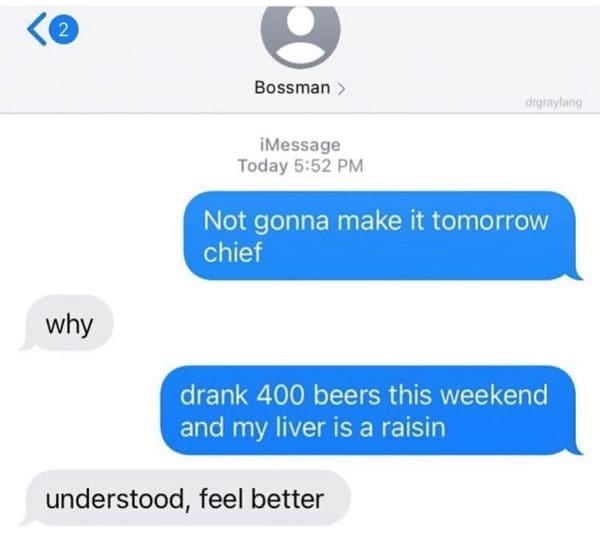Tap the tail of the 'why' bubble
The height and width of the screenshot is (537, 600).
tap(26, 344)
